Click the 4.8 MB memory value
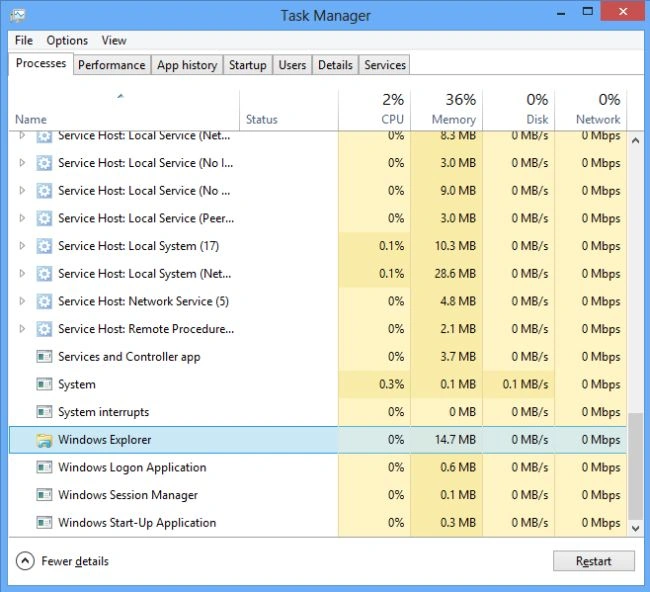 pos(458,301)
